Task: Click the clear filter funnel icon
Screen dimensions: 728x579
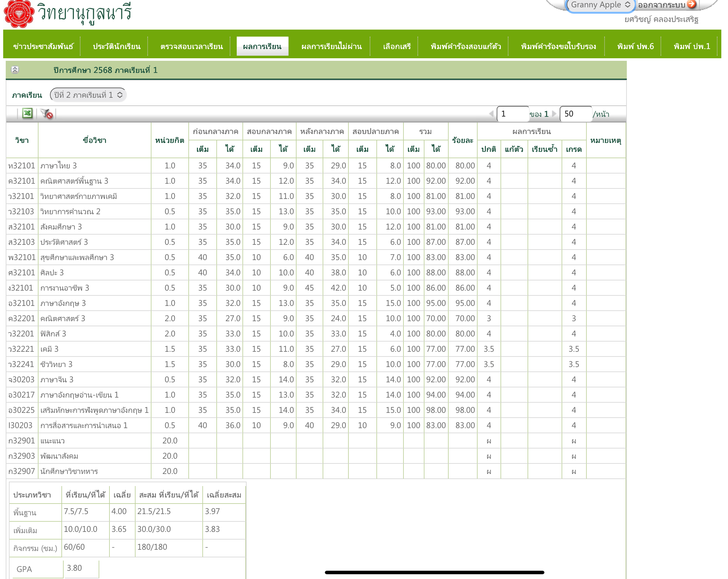Action: click(46, 114)
